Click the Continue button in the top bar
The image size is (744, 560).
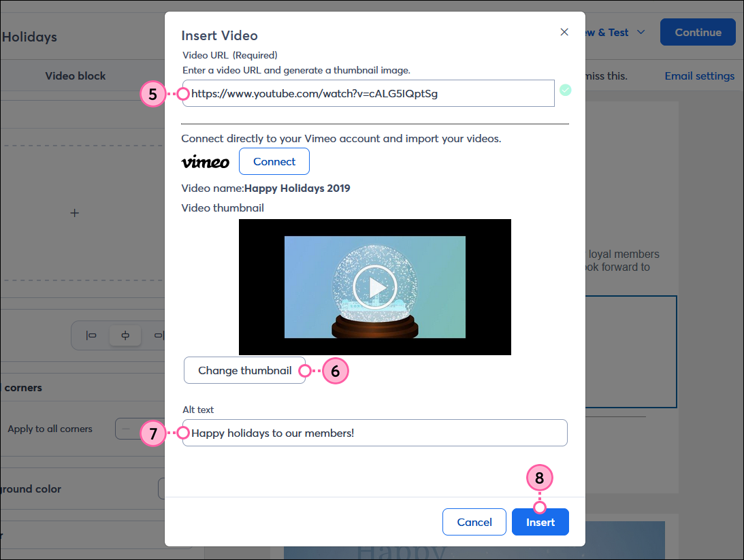click(x=697, y=31)
